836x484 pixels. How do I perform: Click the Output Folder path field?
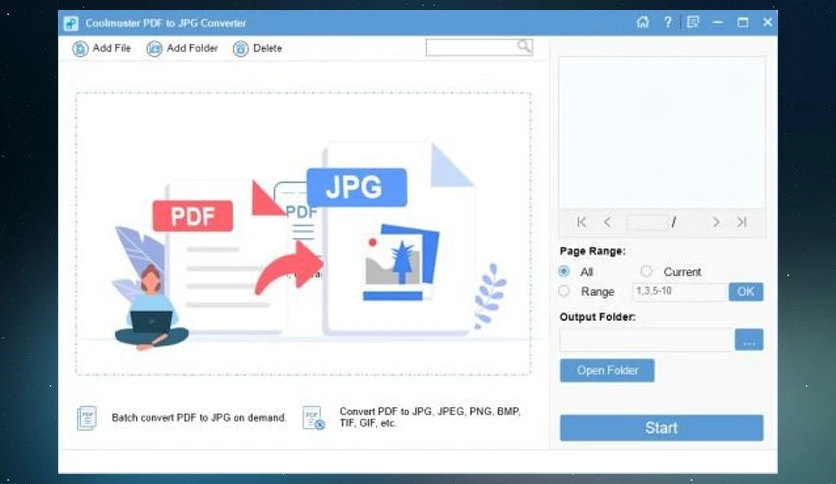coord(646,340)
